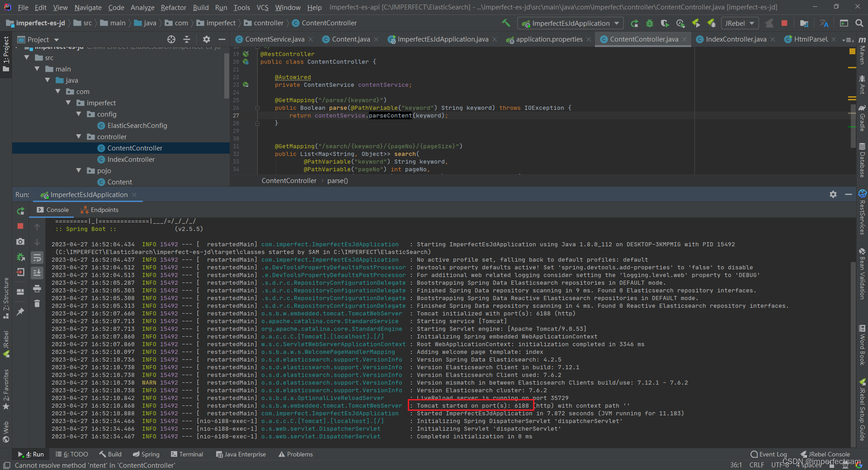The height and width of the screenshot is (470, 868).
Task: Open the Database side tool window
Action: tap(862, 160)
